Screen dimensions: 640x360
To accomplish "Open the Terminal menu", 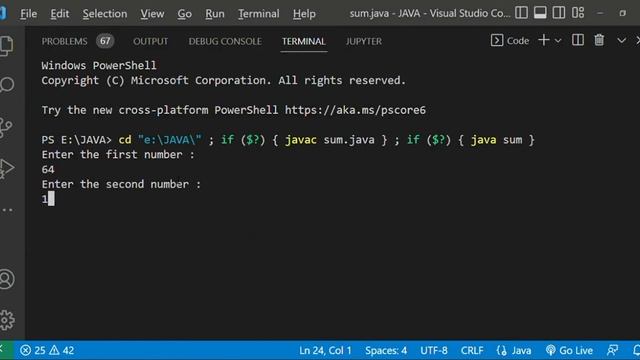I will (x=259, y=14).
